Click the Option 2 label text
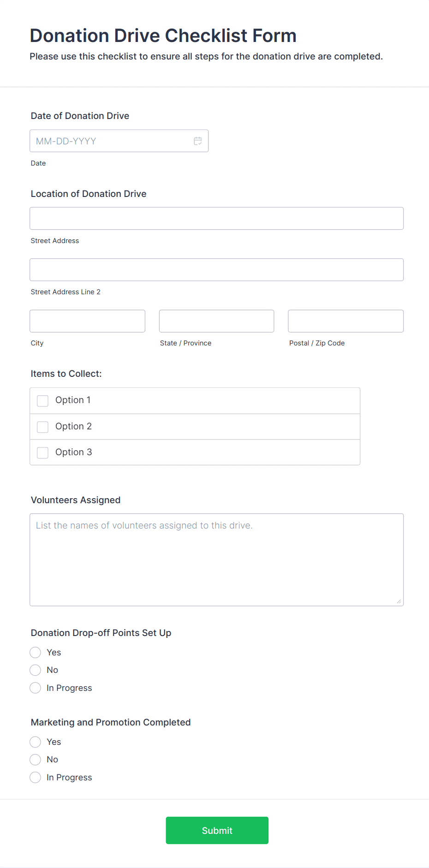Screen dimensions: 429x868 [x=73, y=427]
